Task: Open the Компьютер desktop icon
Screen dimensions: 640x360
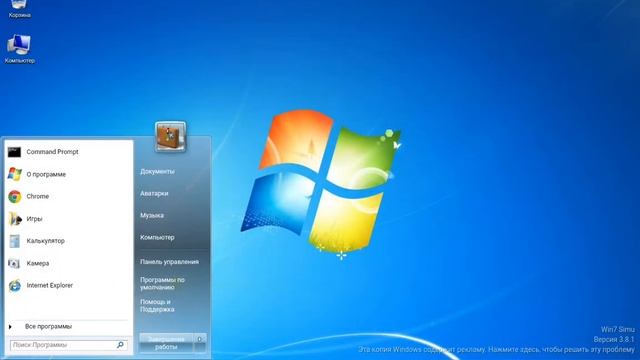Action: [19, 49]
